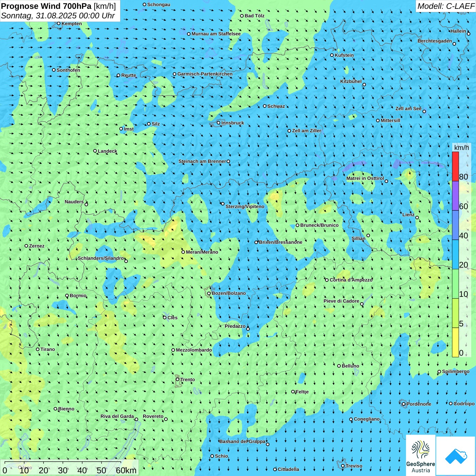Select the Brixen/Bressanone label
The height and width of the screenshot is (476, 476).
[280, 242]
